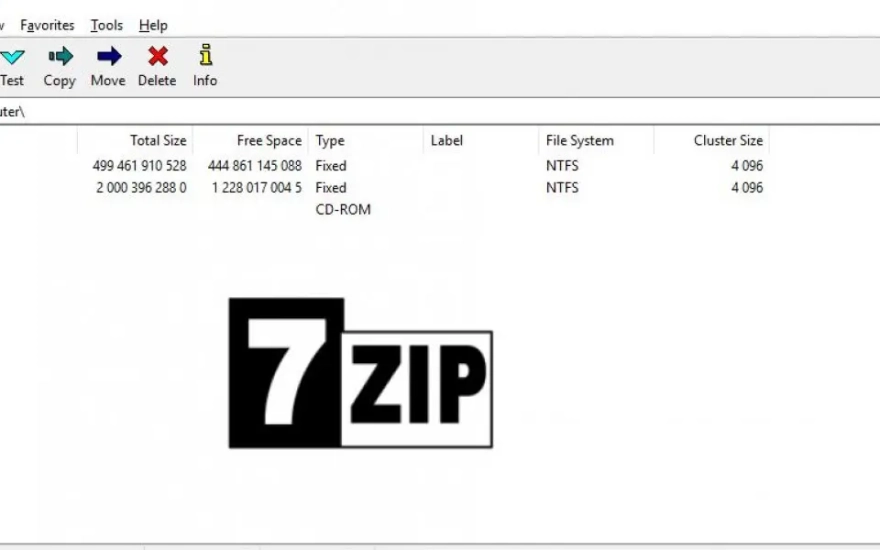Click the Cluster Size column header
The image size is (880, 550).
click(x=727, y=141)
